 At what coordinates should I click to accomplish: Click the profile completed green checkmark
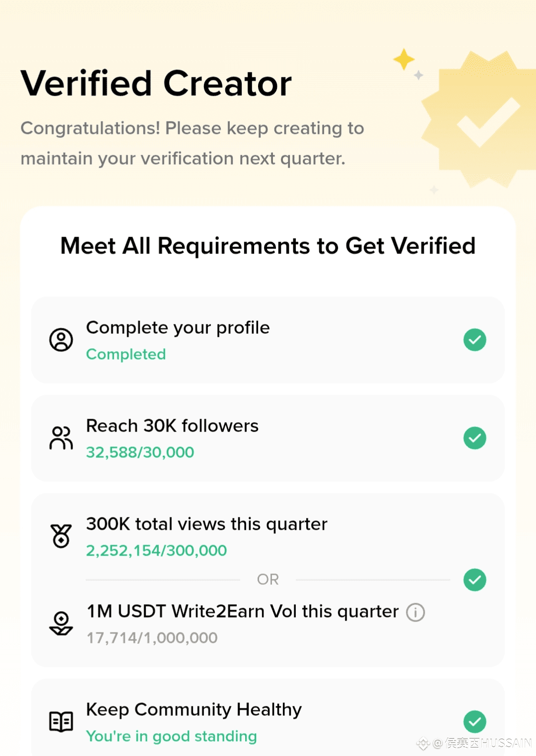[474, 340]
